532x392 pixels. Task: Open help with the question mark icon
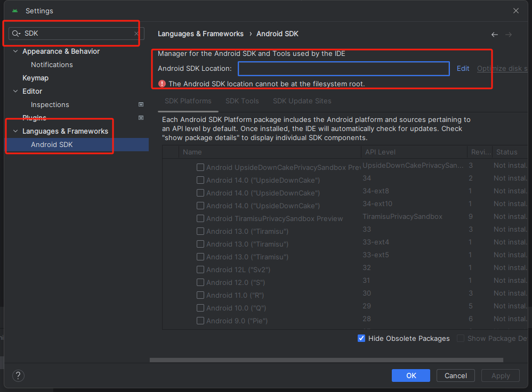[x=18, y=375]
